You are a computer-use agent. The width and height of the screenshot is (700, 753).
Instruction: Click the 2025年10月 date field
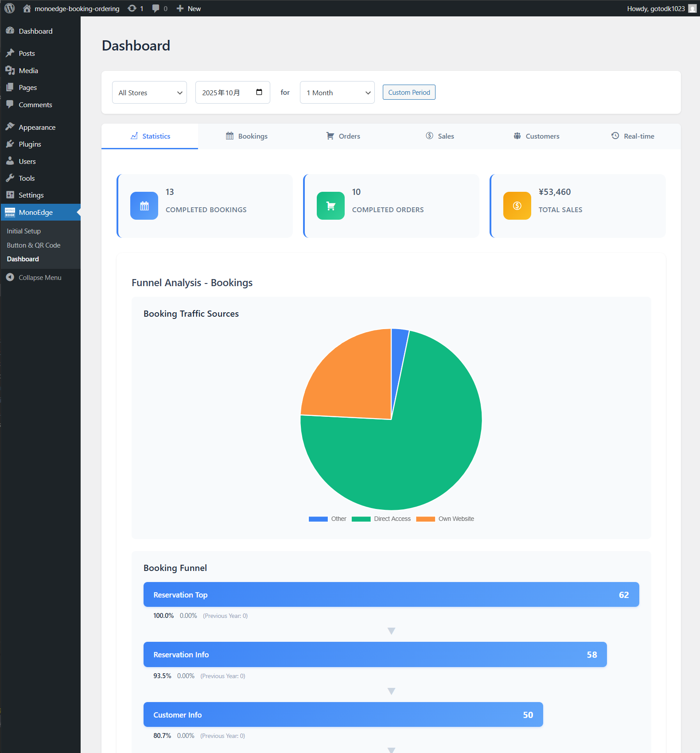tap(233, 93)
